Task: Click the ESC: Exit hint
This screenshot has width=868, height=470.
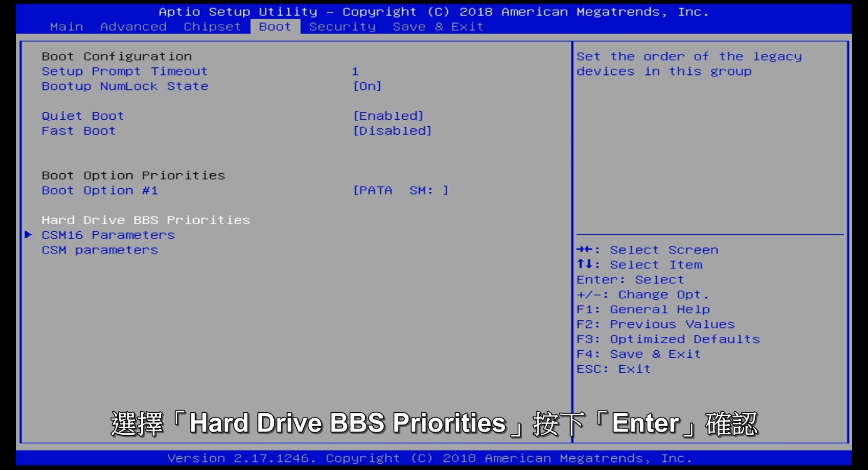Action: [614, 369]
